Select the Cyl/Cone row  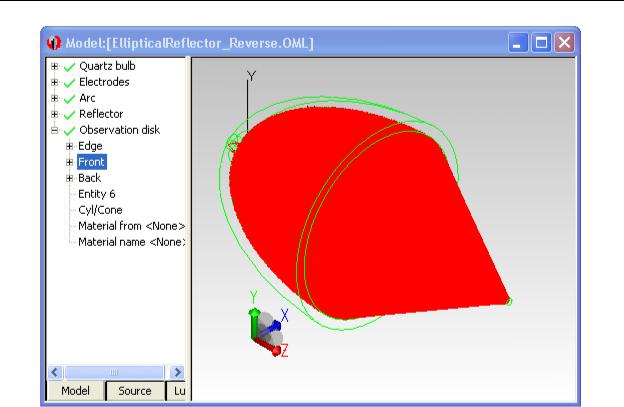(x=100, y=210)
